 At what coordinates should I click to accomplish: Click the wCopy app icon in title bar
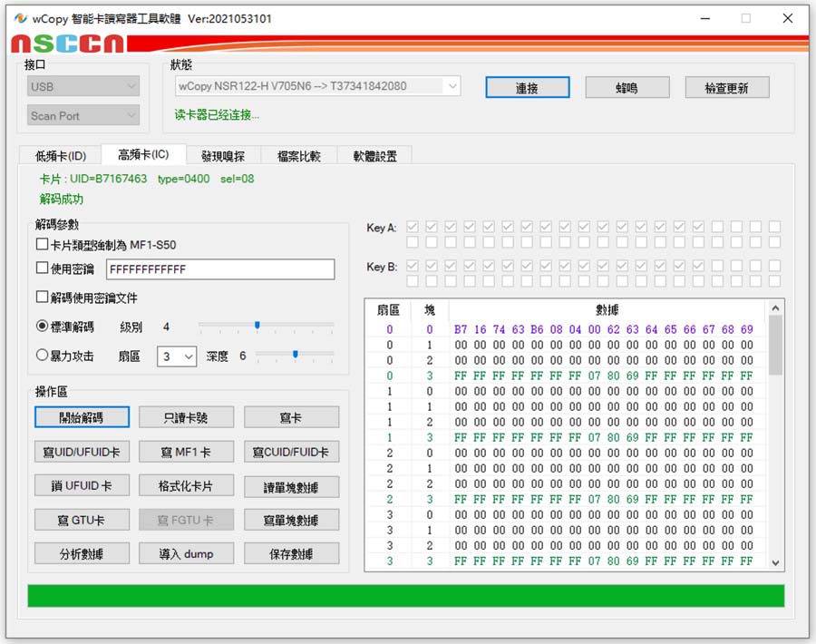tap(20, 18)
